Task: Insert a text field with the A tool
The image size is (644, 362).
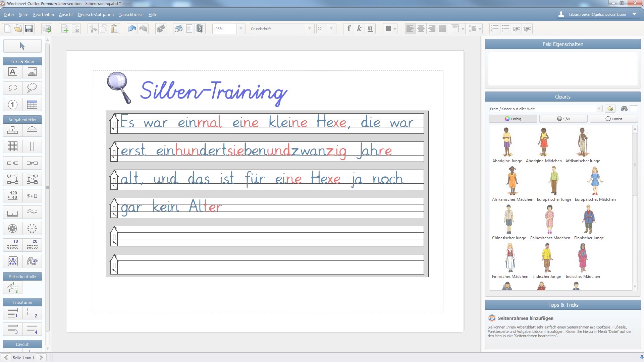Action: pyautogui.click(x=13, y=72)
